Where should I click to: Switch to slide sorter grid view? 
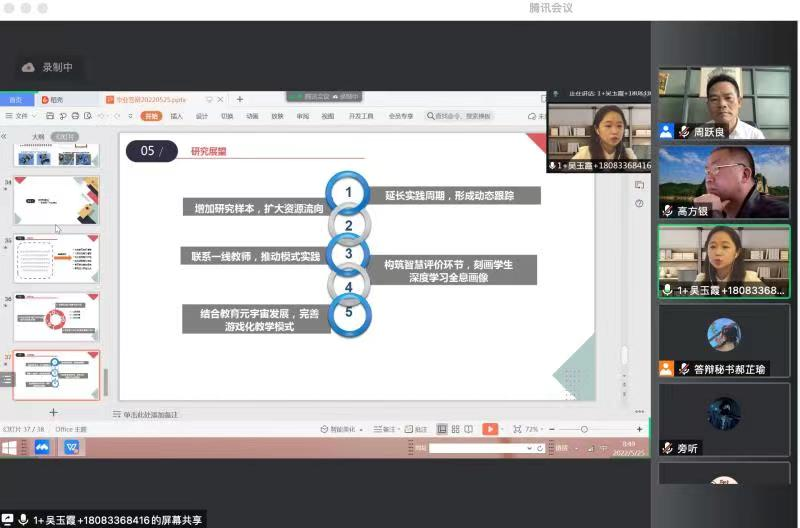(455, 429)
